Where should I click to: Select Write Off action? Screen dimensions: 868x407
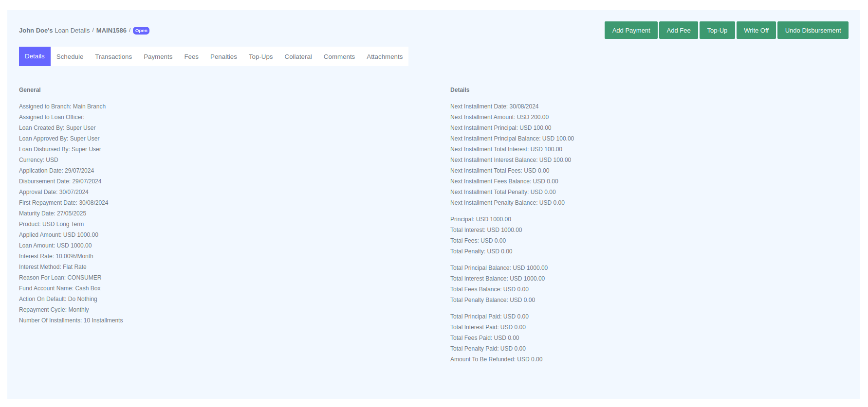click(756, 30)
